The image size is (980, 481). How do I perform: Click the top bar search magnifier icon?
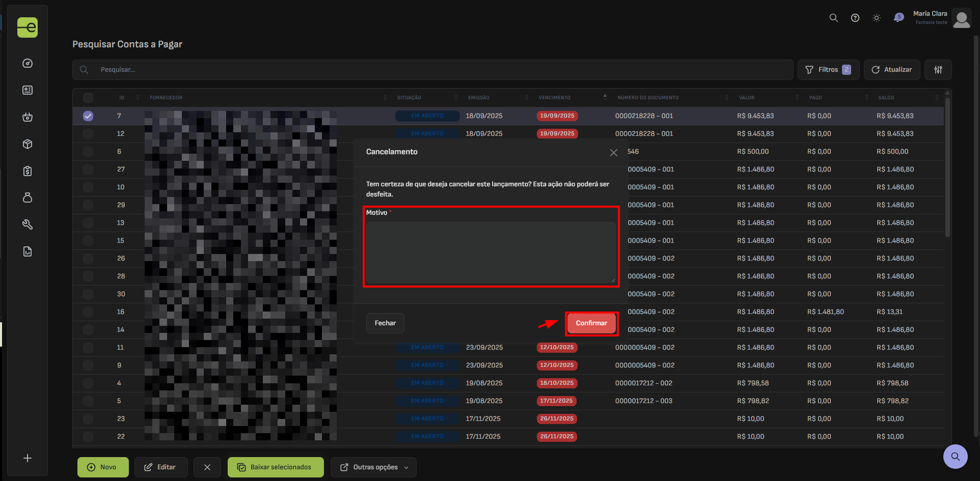point(834,18)
